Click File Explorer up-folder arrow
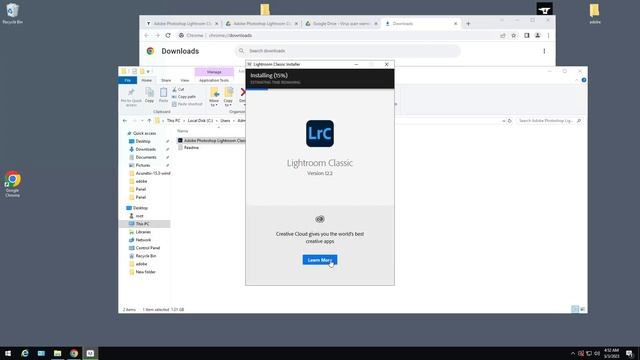 pos(149,121)
